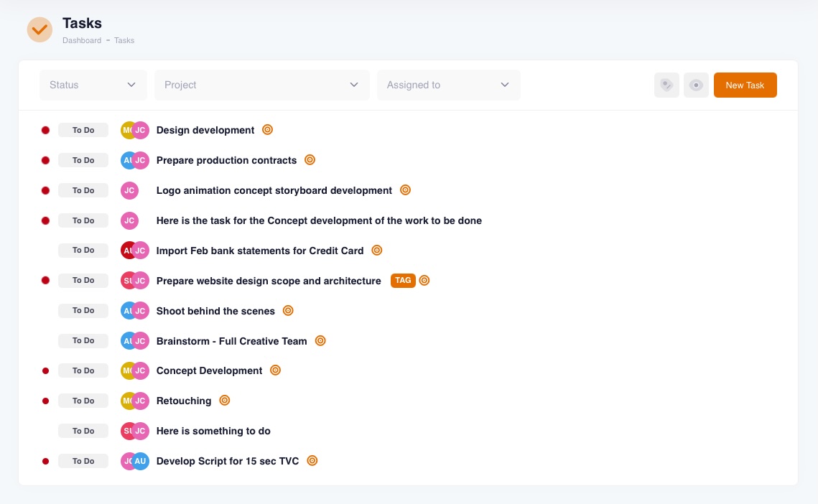The image size is (818, 504).
Task: Toggle To Do status on Brainstorm task
Action: (83, 341)
